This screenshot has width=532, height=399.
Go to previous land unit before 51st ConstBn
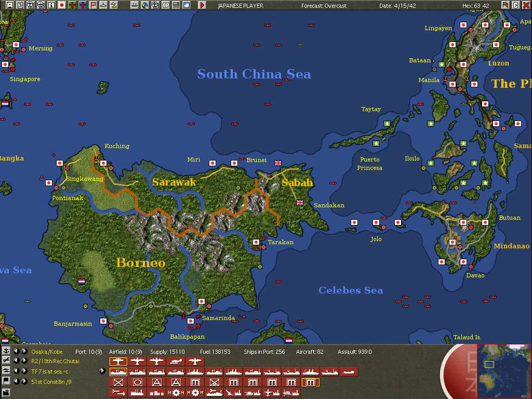click(16, 381)
